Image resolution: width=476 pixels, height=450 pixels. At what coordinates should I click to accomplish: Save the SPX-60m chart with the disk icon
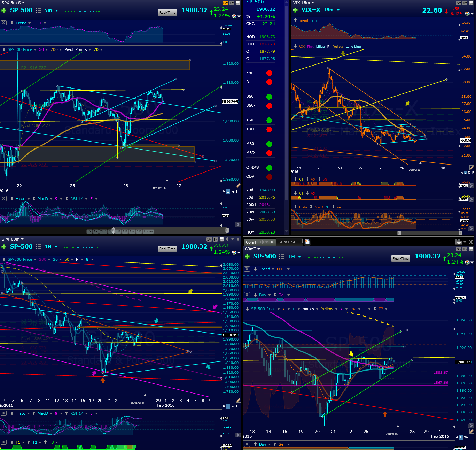(222, 239)
